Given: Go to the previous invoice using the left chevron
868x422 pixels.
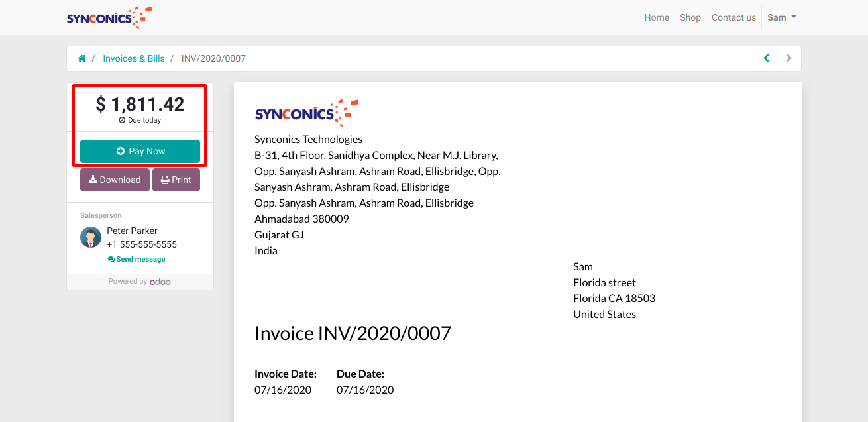Looking at the screenshot, I should click(x=767, y=58).
